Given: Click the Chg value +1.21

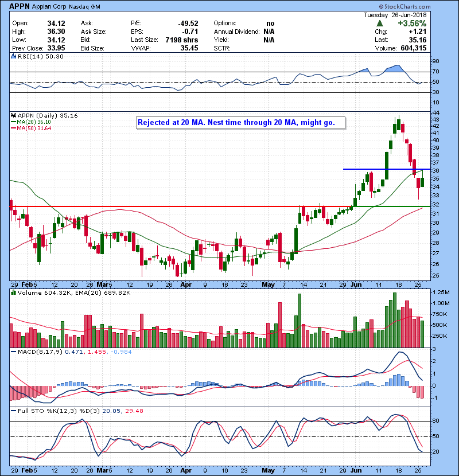Looking at the screenshot, I should tap(418, 32).
